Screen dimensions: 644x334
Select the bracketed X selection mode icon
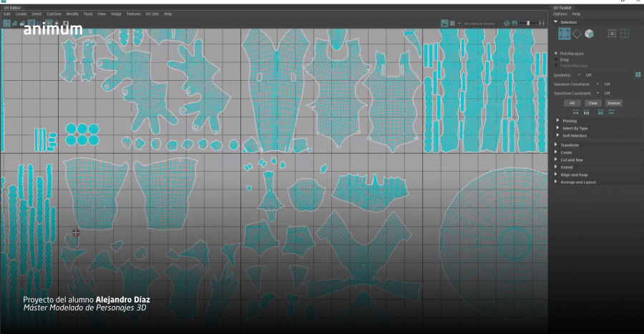point(612,34)
